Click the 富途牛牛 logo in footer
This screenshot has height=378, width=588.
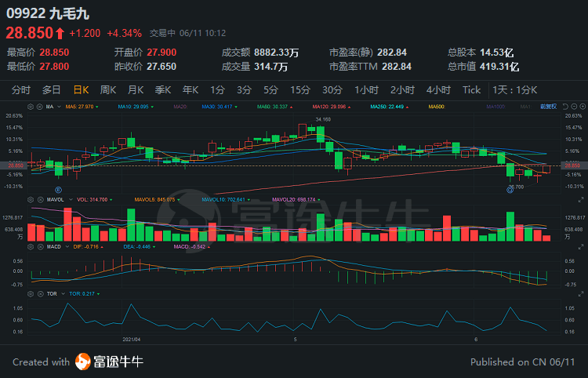[109, 362]
